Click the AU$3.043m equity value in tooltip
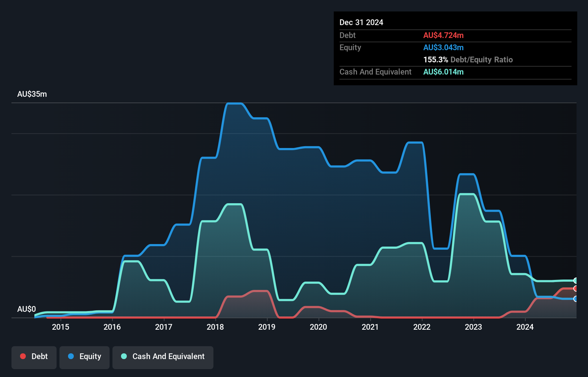 [443, 47]
